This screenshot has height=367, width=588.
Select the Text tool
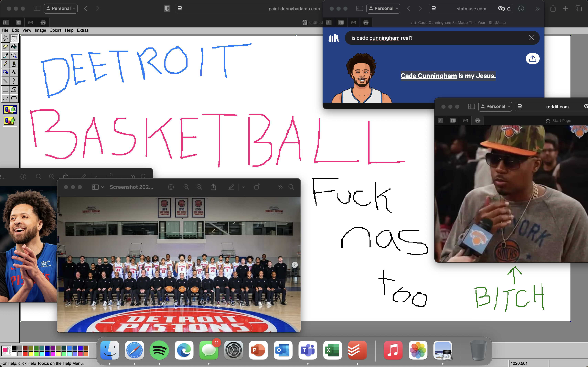(x=14, y=72)
